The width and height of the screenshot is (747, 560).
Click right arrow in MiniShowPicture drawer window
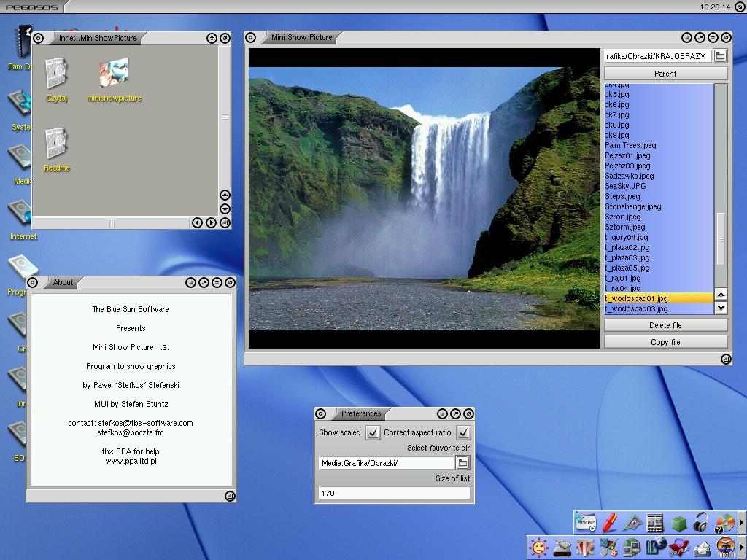[211, 222]
